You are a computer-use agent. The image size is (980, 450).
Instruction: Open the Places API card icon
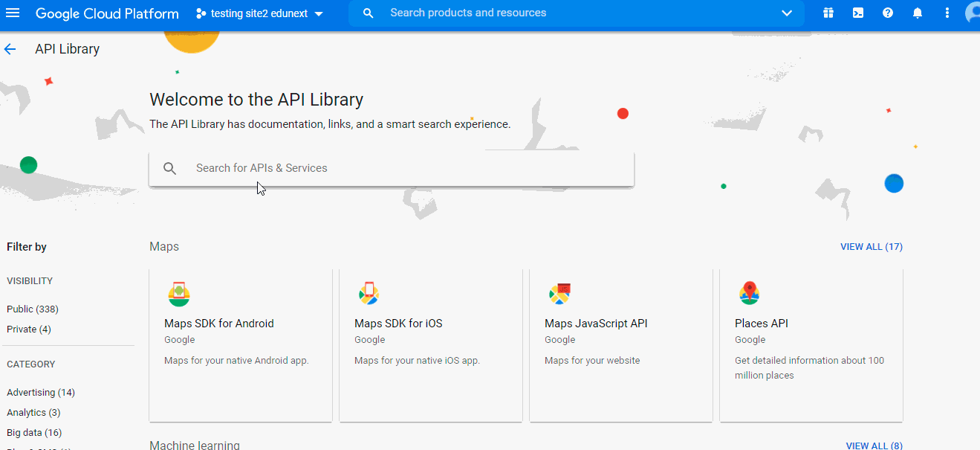tap(750, 294)
